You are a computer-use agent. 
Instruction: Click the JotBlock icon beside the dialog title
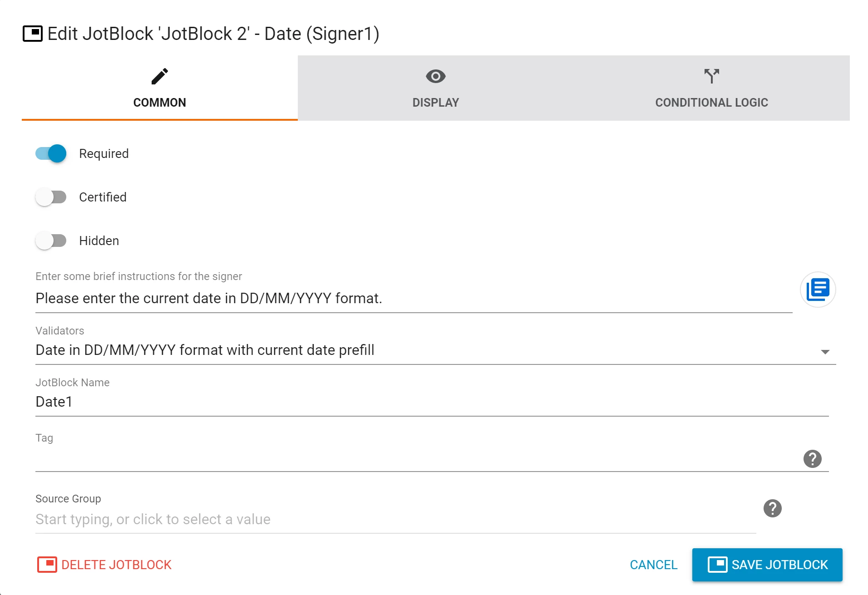pyautogui.click(x=33, y=34)
